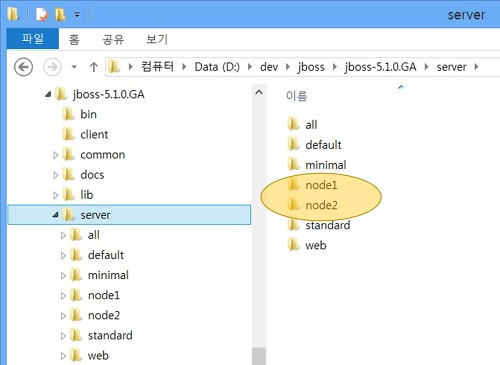Sort by the 이름 column header
This screenshot has height=365, width=500.
(x=297, y=96)
